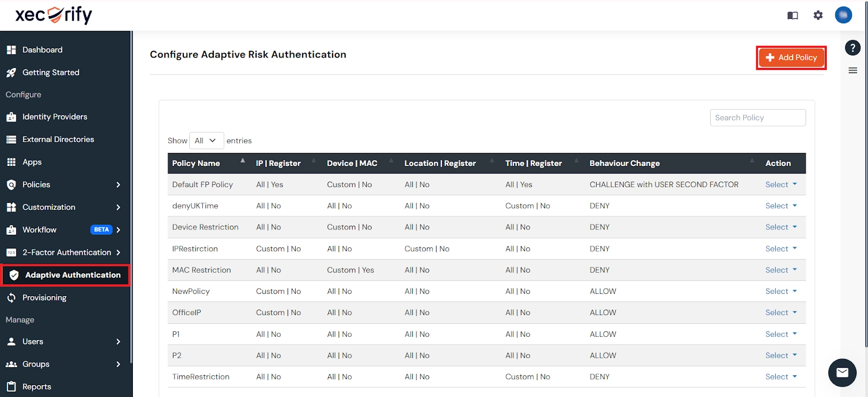
Task: Click the xecurify logo
Action: coord(54,15)
